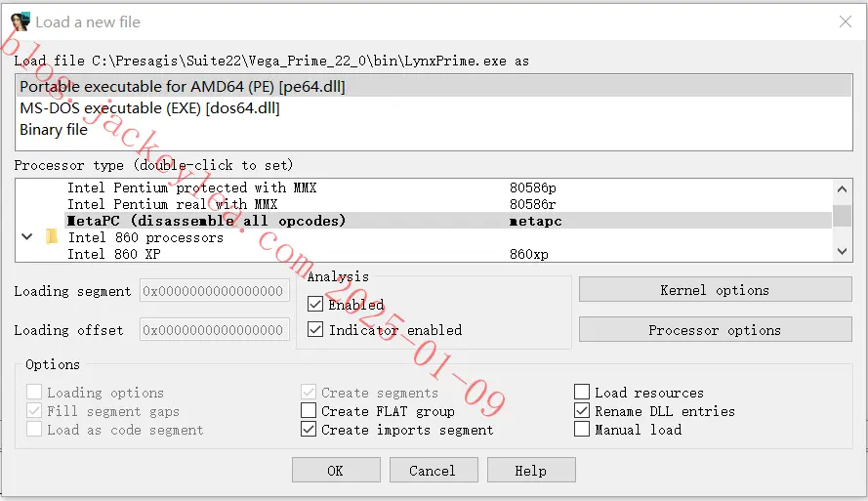This screenshot has height=501, width=868.
Task: Toggle the Fill segment gaps checkbox
Action: (x=34, y=411)
